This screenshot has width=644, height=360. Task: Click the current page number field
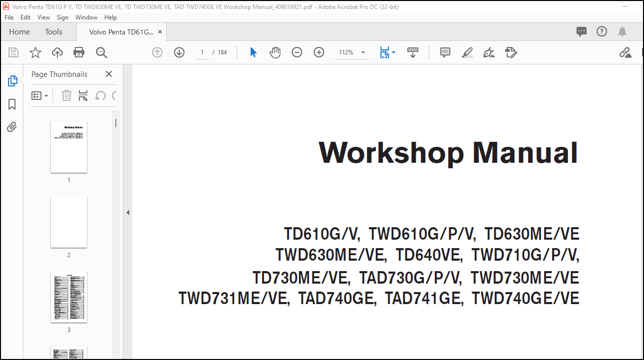202,52
